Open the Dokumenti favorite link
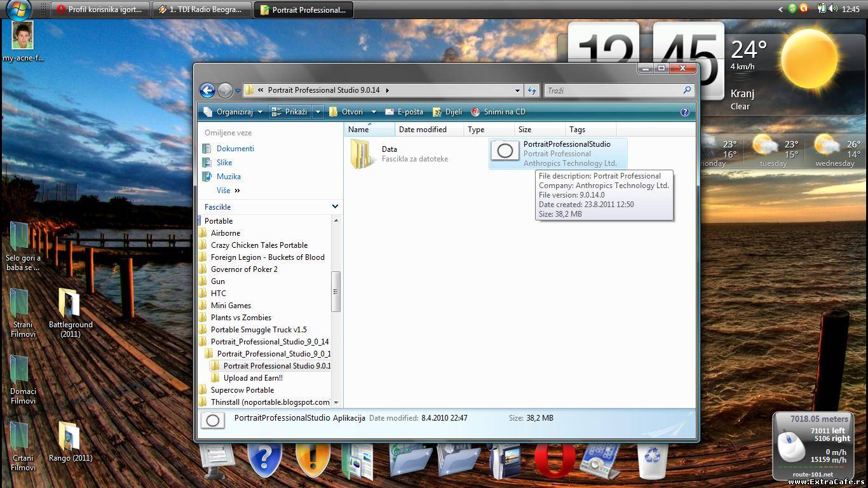The height and width of the screenshot is (488, 868). click(235, 149)
